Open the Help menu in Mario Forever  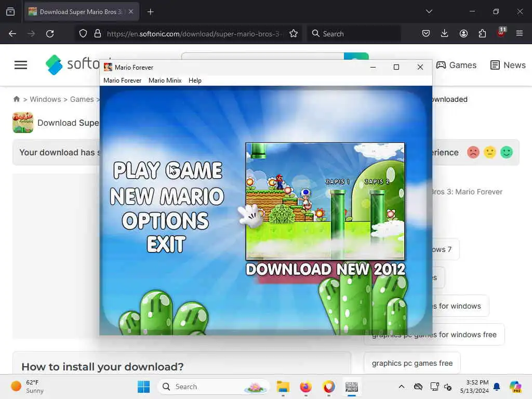tap(195, 81)
